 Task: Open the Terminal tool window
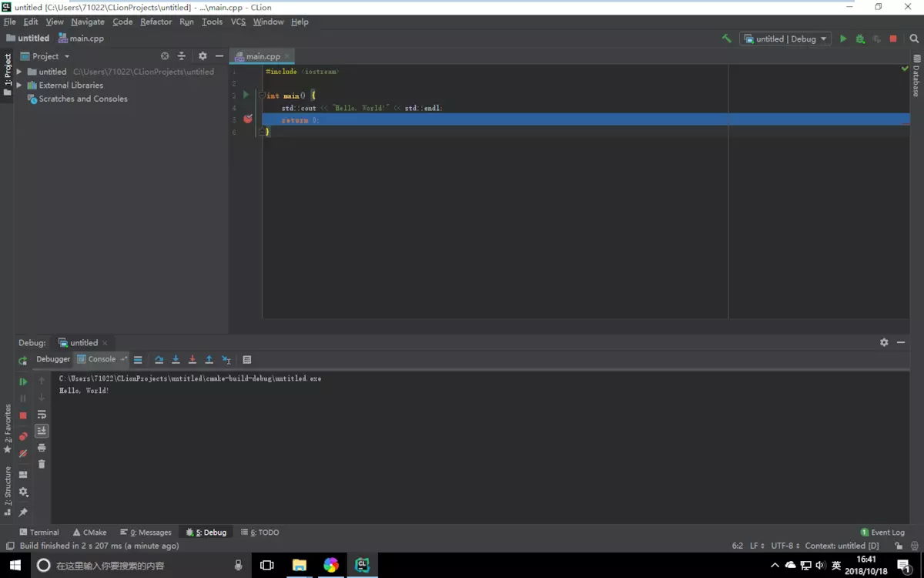[38, 533]
